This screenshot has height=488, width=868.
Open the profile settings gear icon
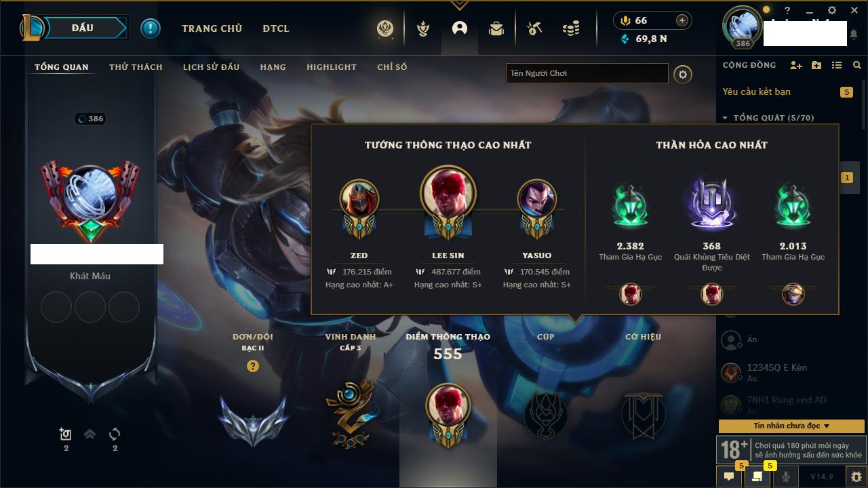683,74
